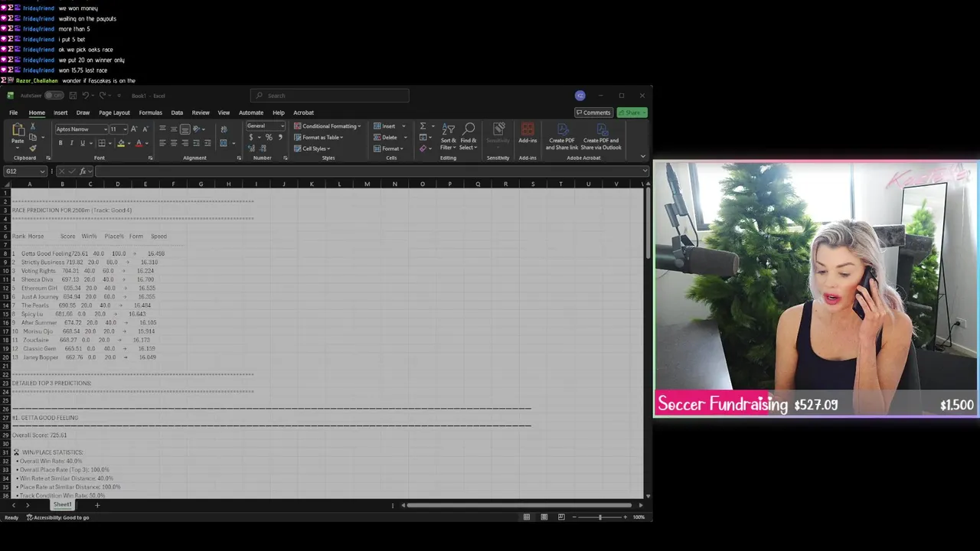Click the Cut scissors icon
This screenshot has height=551, width=980.
32,127
